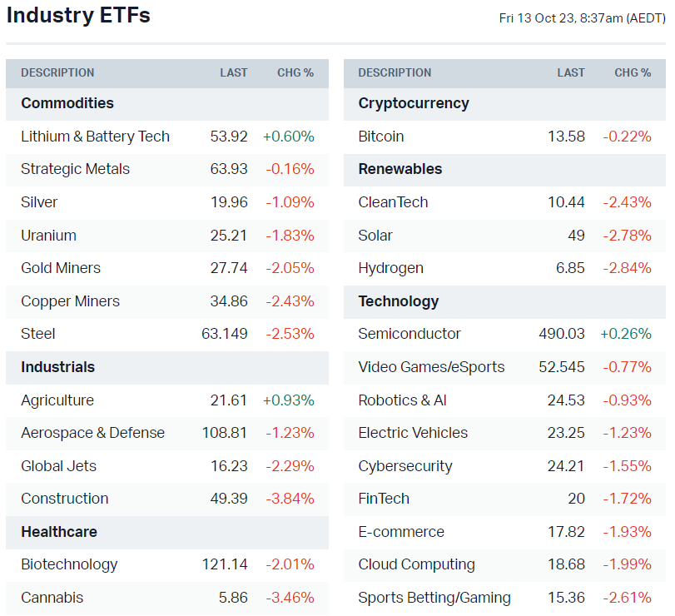Screen dimensions: 675x616
Task: Open Aerospace & Defense ETF
Action: coord(92,433)
